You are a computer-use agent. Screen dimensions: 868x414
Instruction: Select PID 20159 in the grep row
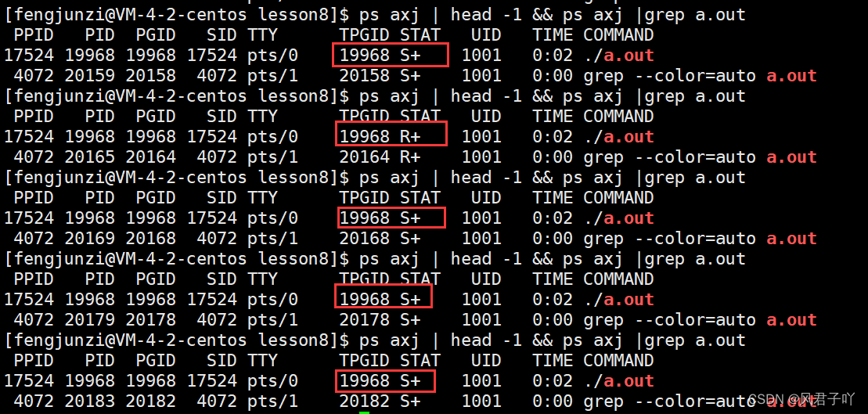coord(90,76)
